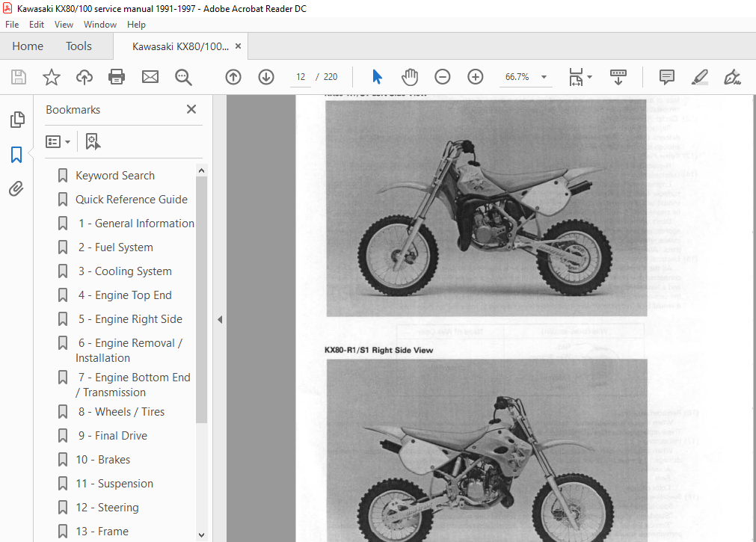Zoom out with the minus circle icon
This screenshot has height=542, width=756.
pyautogui.click(x=442, y=77)
